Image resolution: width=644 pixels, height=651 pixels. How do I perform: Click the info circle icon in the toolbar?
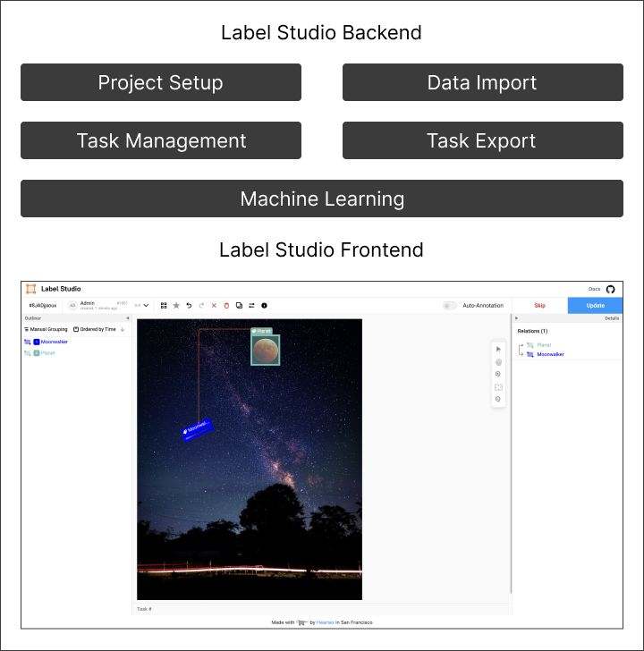(x=264, y=306)
